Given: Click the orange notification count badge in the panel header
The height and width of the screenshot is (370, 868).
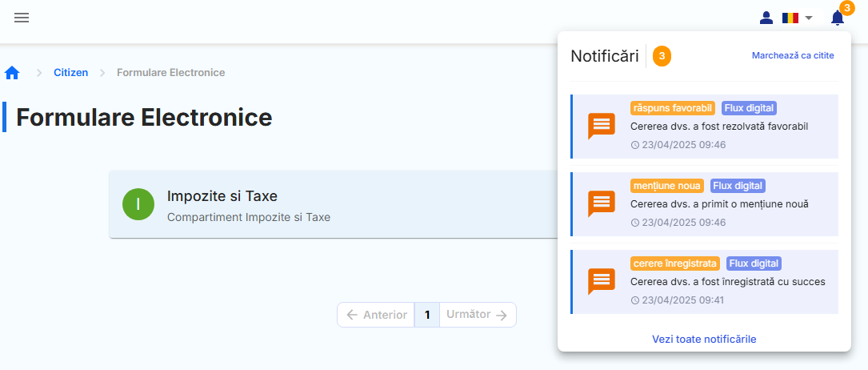Looking at the screenshot, I should pos(662,56).
